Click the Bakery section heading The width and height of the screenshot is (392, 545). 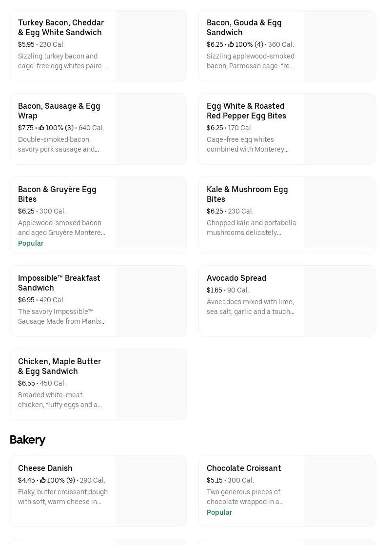(x=27, y=440)
